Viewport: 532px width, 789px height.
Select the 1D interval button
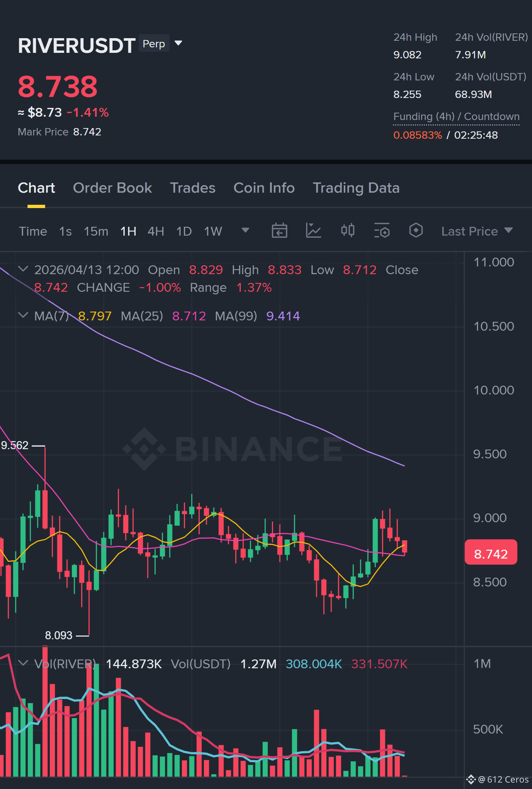(x=184, y=231)
